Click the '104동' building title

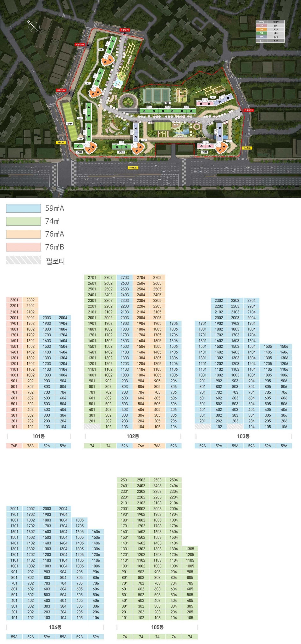click(x=55, y=627)
